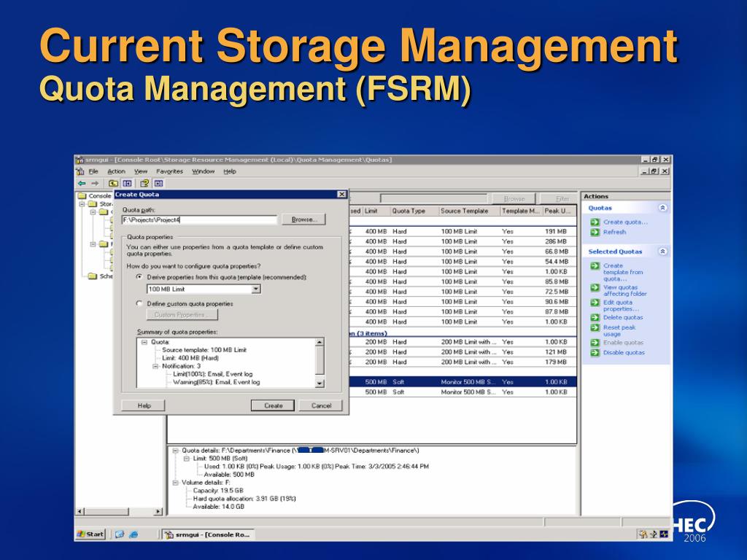Sort by the Source Template column header
The image size is (747, 560).
coord(469,211)
